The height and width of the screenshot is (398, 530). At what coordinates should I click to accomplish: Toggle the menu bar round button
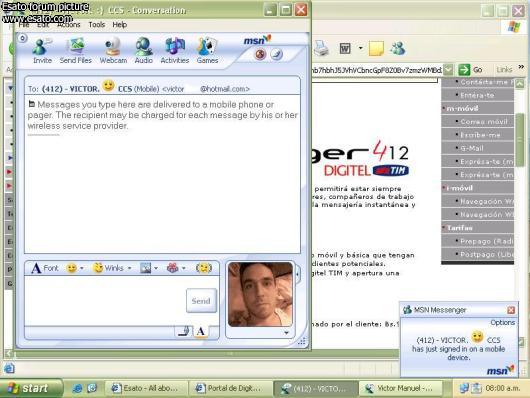click(x=23, y=38)
